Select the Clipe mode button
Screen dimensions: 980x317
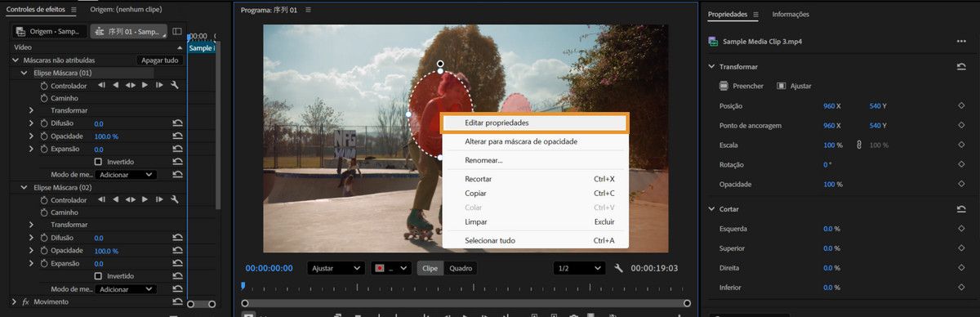coord(430,268)
